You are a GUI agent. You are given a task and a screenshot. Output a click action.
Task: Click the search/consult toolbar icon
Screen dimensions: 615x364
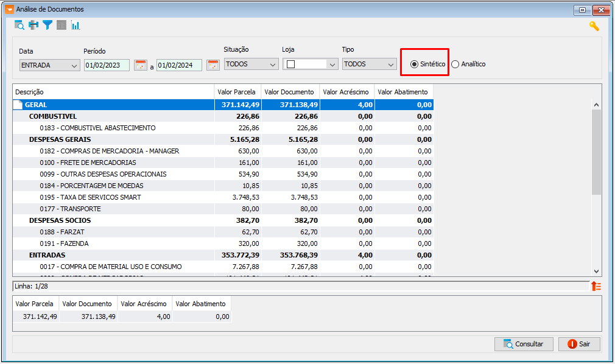[x=19, y=26]
